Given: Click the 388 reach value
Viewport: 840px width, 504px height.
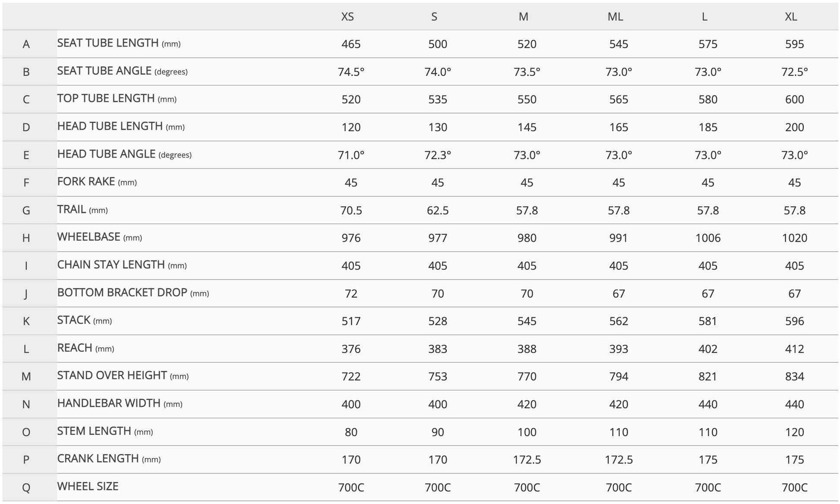Looking at the screenshot, I should pyautogui.click(x=527, y=349).
